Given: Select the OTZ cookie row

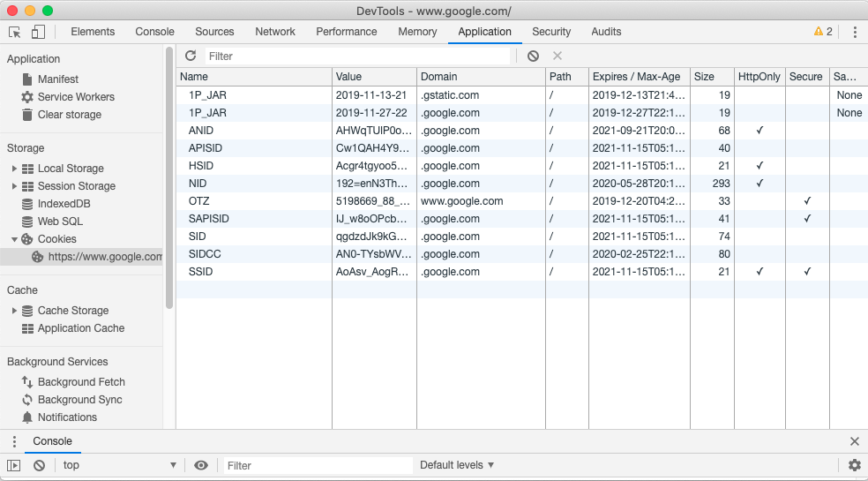Looking at the screenshot, I should point(522,201).
